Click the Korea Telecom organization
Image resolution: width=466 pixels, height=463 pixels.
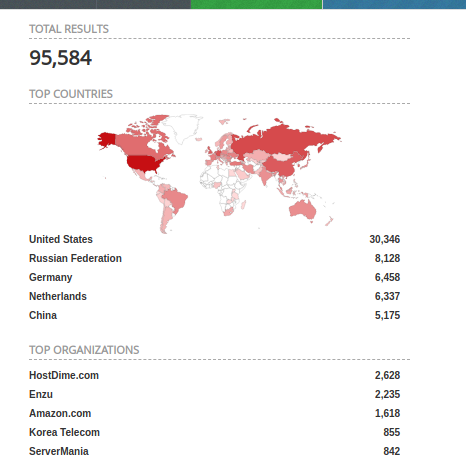64,432
